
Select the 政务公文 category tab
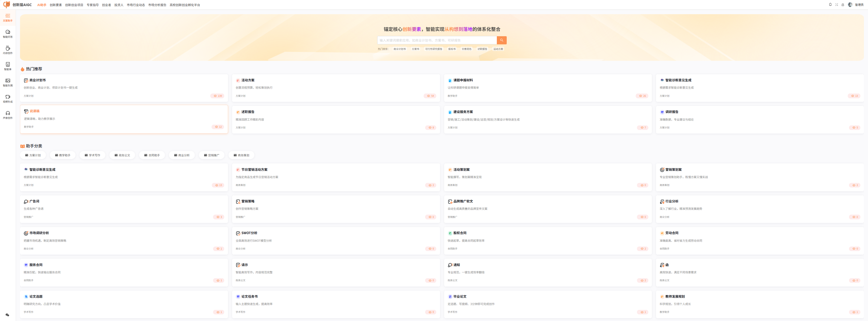(x=122, y=155)
